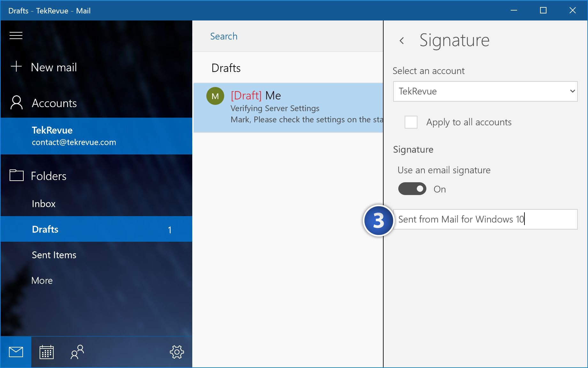This screenshot has height=368, width=588.
Task: Switch to Mail app via envelope icon
Action: tap(16, 352)
